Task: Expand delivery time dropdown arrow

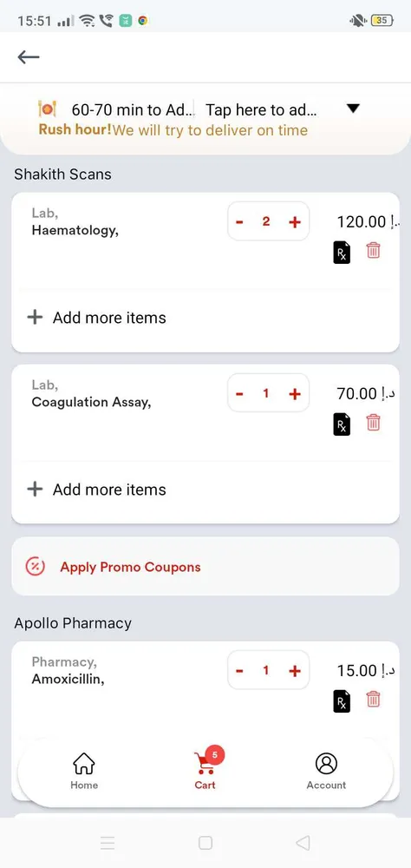Action: (x=353, y=108)
